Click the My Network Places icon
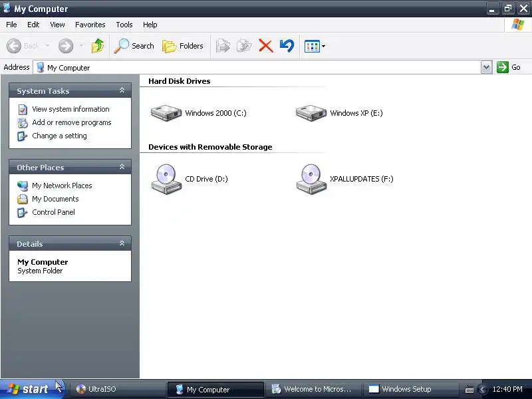Viewport: 532px width, 399px height. pos(23,186)
